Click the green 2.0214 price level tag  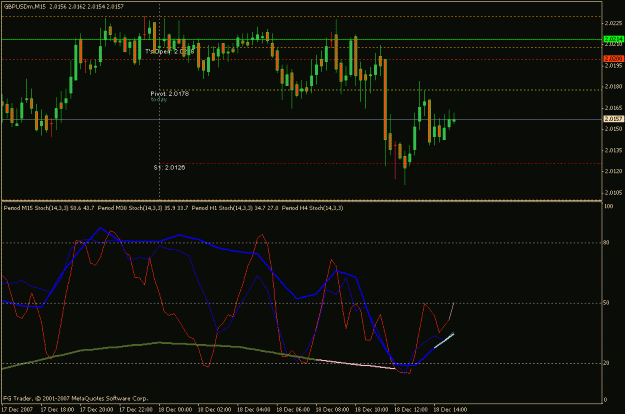[614, 39]
